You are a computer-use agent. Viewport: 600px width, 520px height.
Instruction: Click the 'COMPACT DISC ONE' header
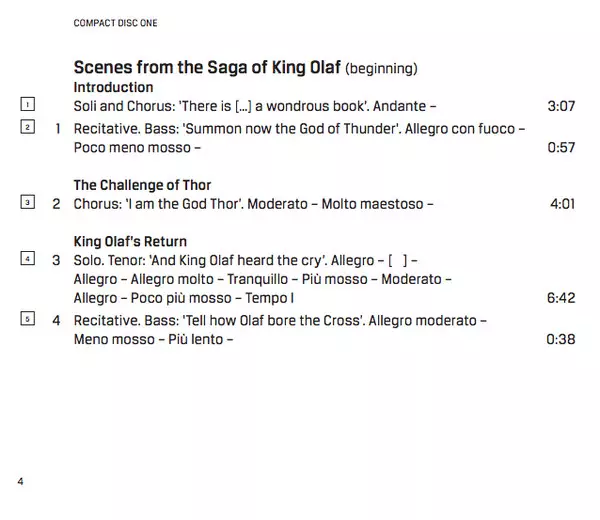tap(115, 23)
